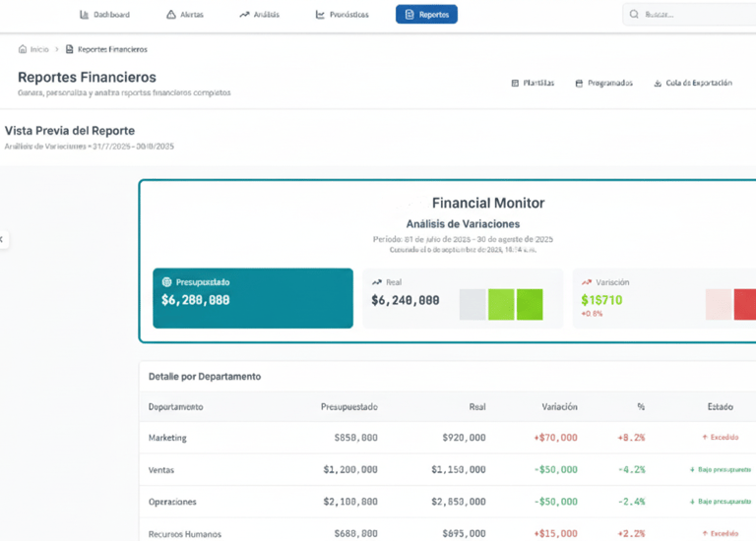The width and height of the screenshot is (756, 541).
Task: Sort by Real column header
Action: [477, 406]
